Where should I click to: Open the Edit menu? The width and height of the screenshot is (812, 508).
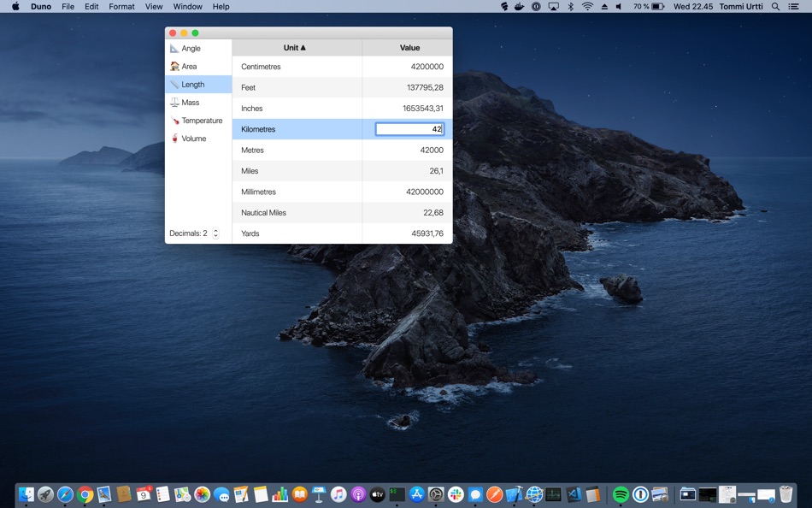[x=91, y=7]
